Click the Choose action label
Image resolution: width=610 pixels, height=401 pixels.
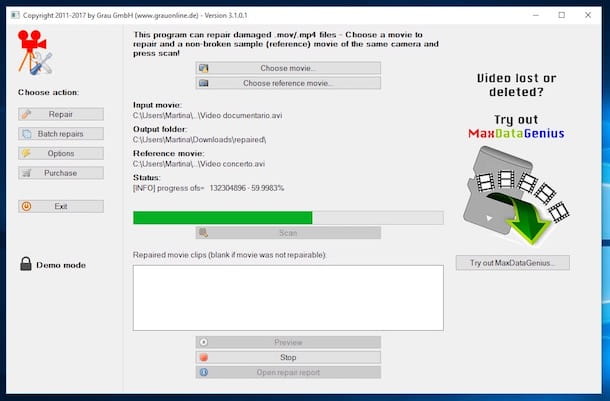click(x=48, y=93)
